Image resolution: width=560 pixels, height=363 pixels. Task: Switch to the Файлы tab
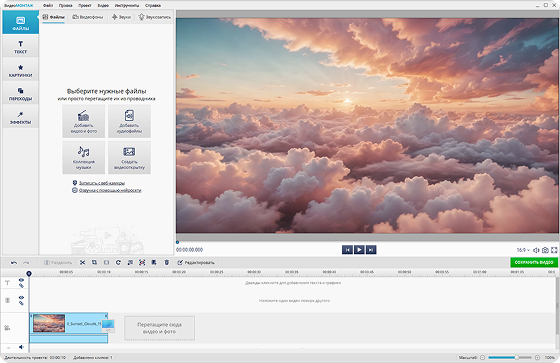pyautogui.click(x=54, y=17)
